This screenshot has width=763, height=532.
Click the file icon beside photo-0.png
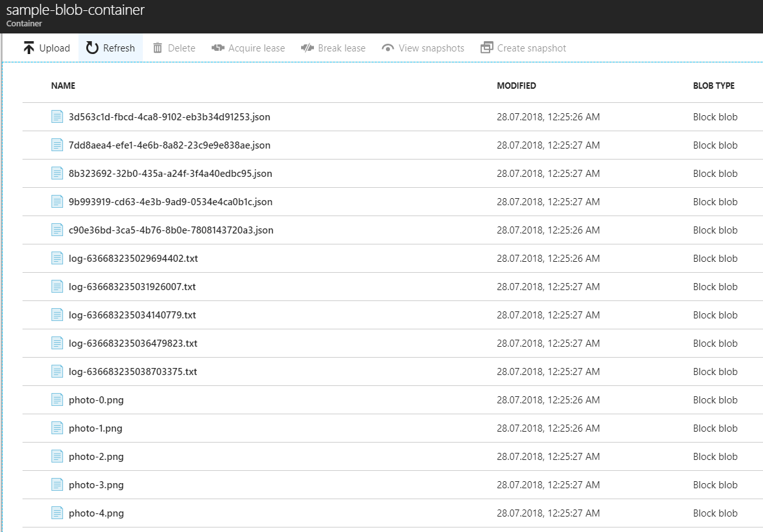click(x=57, y=399)
